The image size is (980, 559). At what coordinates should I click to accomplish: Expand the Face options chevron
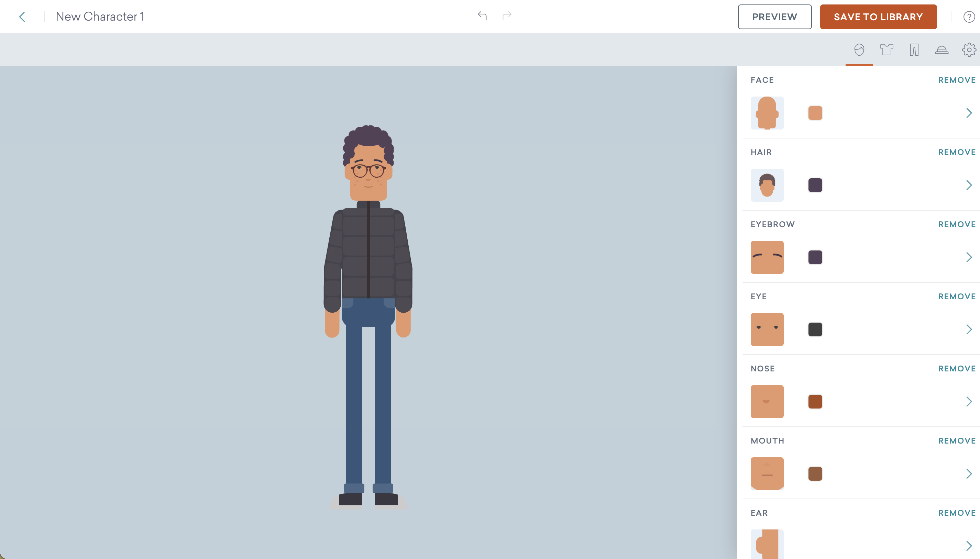point(968,113)
